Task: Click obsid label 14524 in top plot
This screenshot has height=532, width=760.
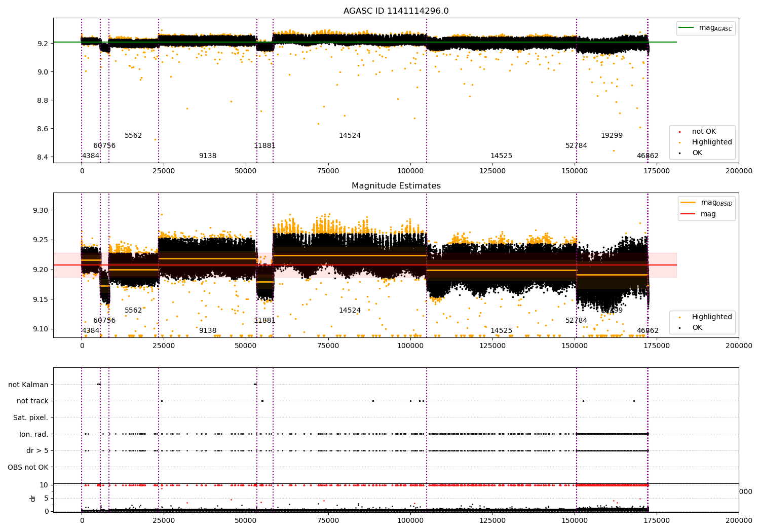Action: [350, 136]
